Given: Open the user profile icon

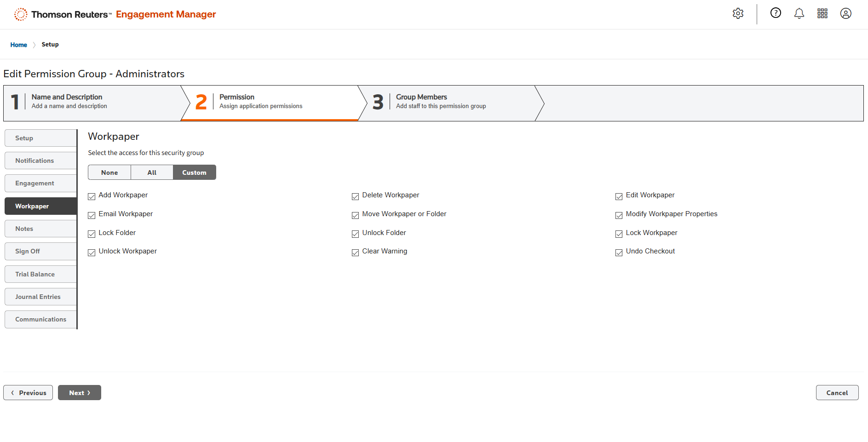Looking at the screenshot, I should (x=845, y=14).
